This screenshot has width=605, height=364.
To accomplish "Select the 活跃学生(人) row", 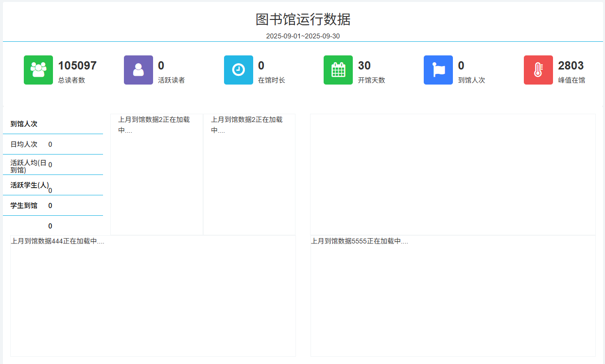I will pyautogui.click(x=27, y=185).
